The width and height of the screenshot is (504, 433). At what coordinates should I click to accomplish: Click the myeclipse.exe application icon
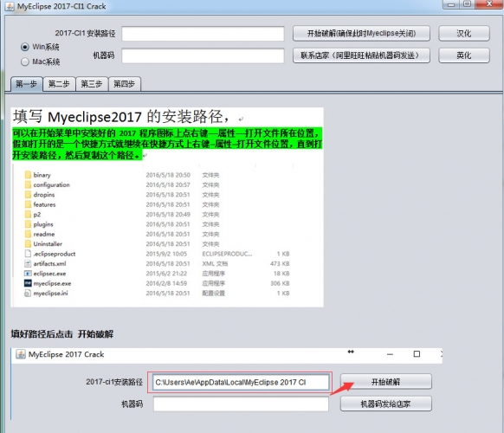28,283
